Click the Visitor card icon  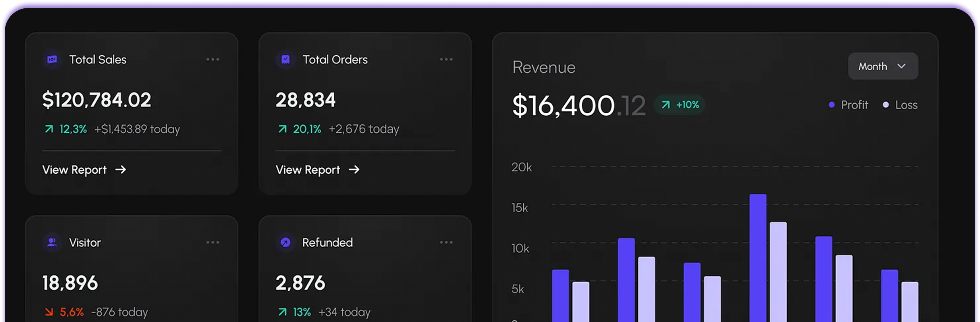tap(52, 242)
